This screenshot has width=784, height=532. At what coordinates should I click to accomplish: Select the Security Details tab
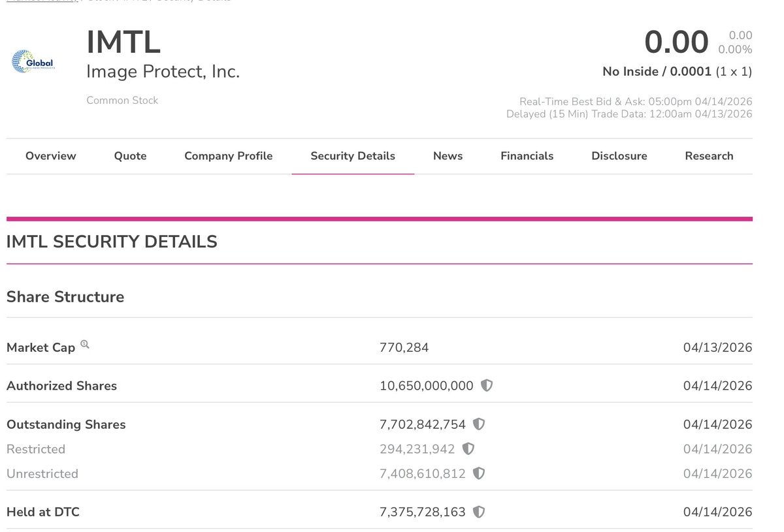tap(353, 156)
